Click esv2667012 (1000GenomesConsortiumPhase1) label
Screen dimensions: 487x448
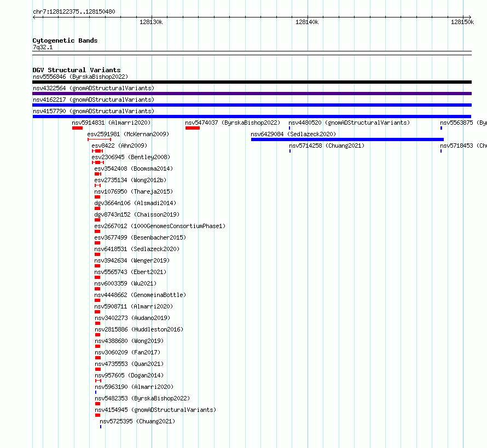coord(160,226)
